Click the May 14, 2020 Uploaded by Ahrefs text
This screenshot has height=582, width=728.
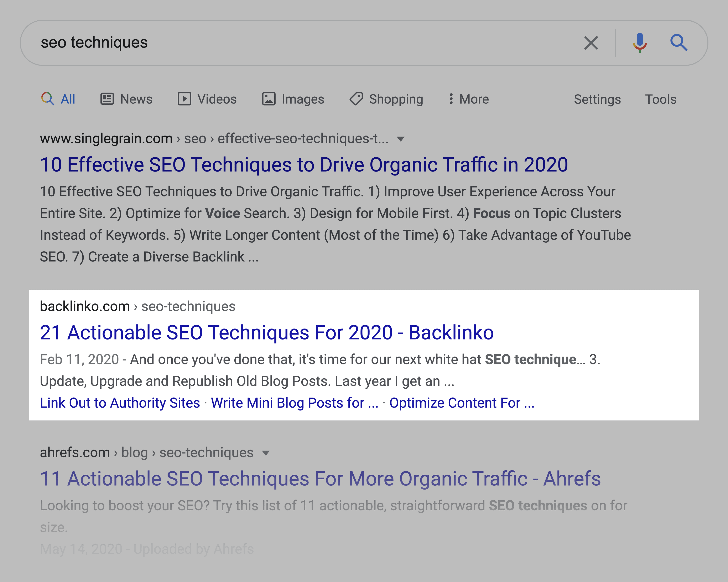(147, 549)
